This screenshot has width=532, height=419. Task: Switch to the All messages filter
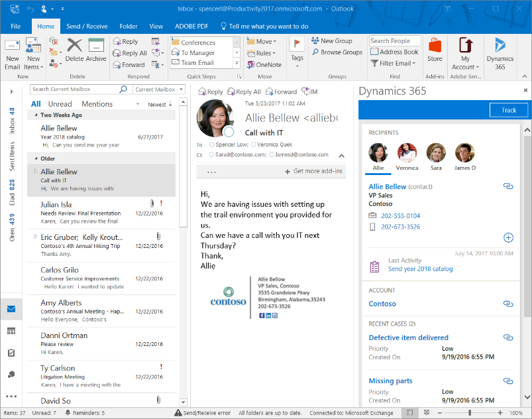[x=36, y=104]
